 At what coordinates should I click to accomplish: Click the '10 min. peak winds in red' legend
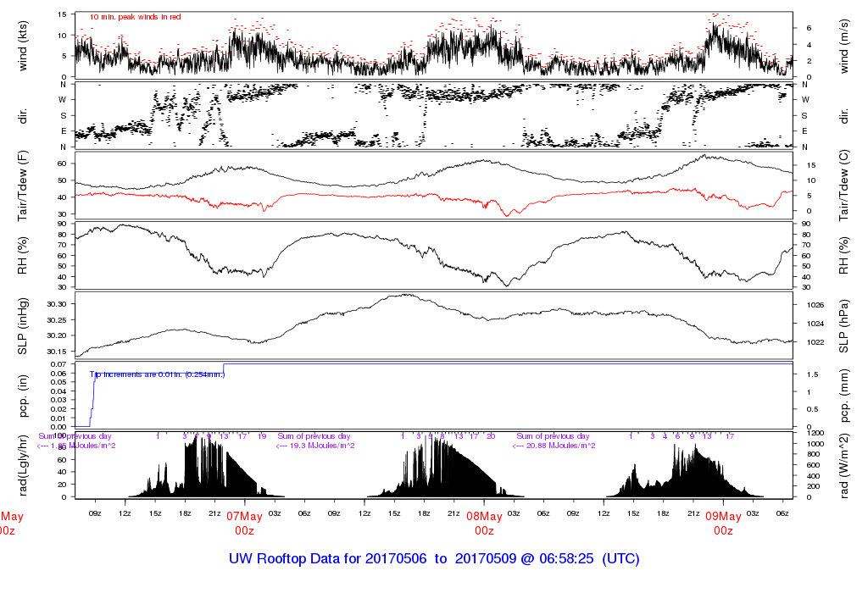tap(135, 17)
